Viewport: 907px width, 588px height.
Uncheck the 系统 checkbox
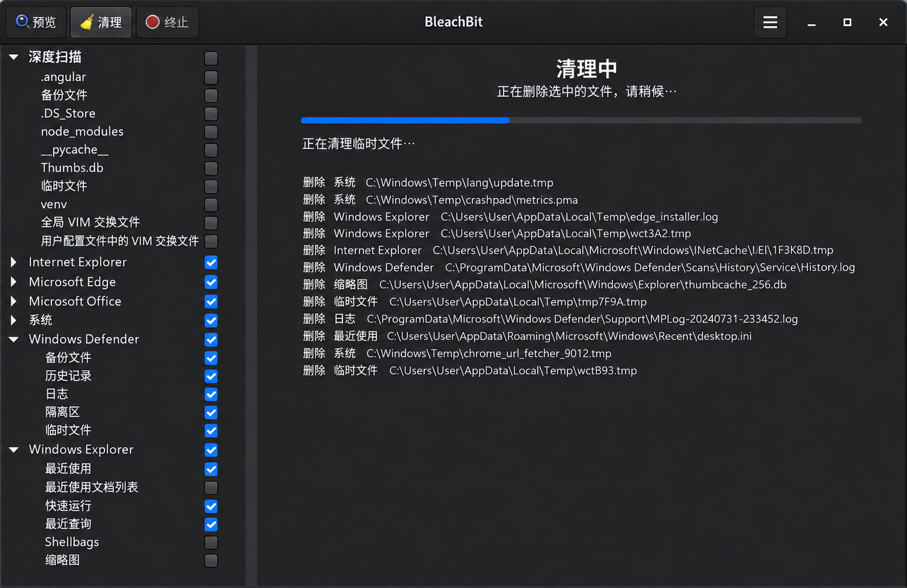click(x=211, y=321)
